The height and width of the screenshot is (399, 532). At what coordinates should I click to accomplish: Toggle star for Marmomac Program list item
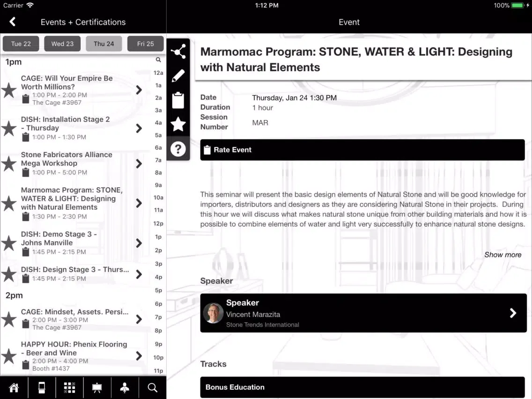pyautogui.click(x=9, y=203)
